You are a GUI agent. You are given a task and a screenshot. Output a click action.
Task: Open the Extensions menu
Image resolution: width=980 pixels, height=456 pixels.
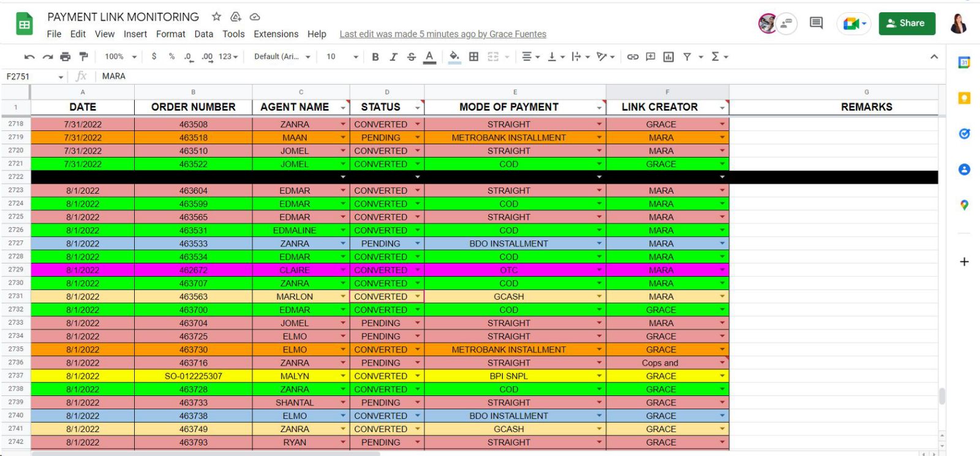(x=276, y=34)
